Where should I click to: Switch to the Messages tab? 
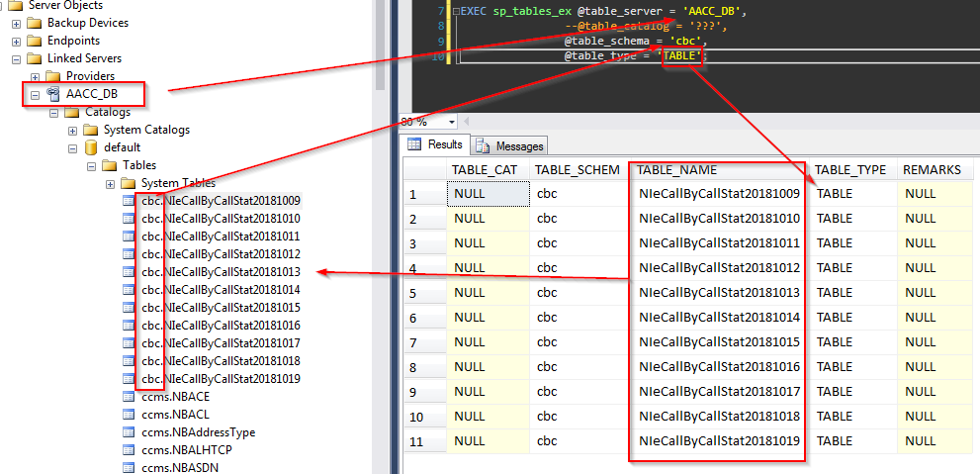509,146
